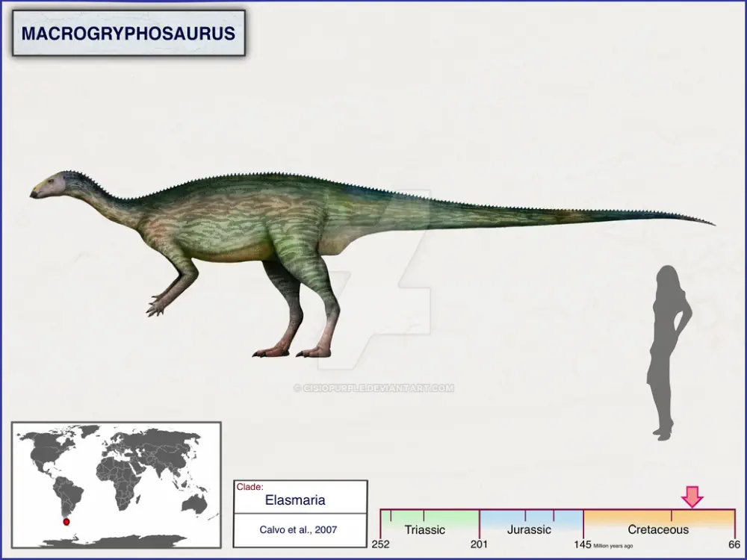The height and width of the screenshot is (560, 747).
Task: Click the '66' timeline value
Action: point(734,544)
